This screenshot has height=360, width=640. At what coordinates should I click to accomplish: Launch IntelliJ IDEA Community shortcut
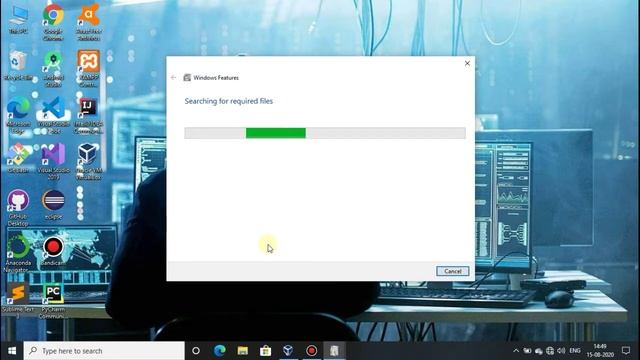89,116
